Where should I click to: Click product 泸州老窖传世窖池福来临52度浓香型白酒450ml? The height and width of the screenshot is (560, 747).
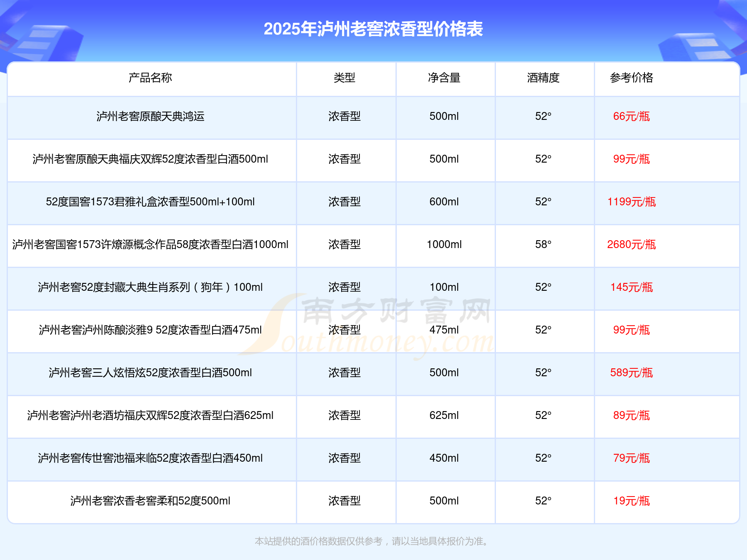point(150,458)
